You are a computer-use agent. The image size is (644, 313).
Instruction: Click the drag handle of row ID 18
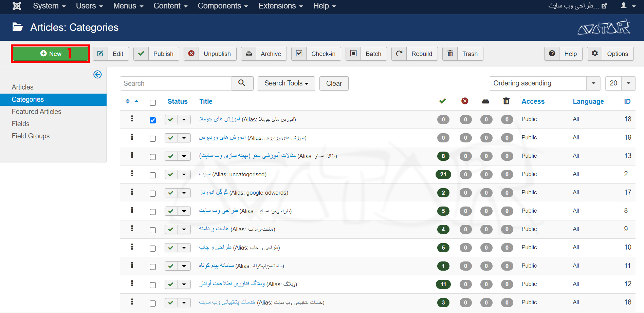tap(132, 118)
